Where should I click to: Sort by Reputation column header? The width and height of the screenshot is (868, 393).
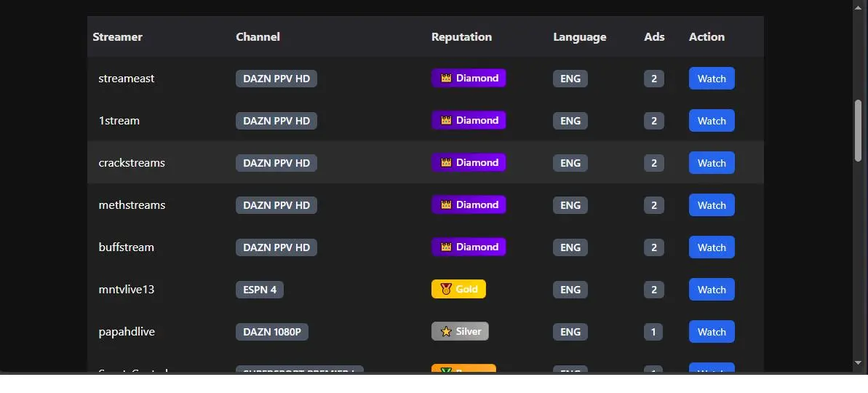461,36
